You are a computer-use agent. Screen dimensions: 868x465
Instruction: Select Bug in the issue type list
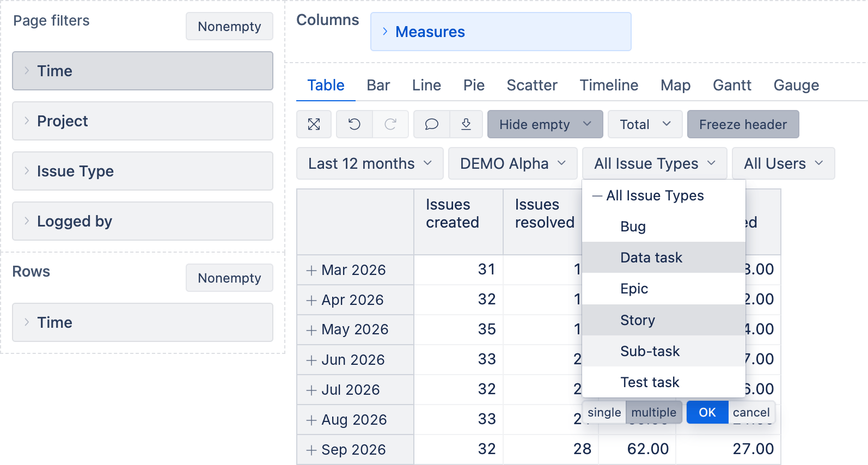click(x=664, y=227)
